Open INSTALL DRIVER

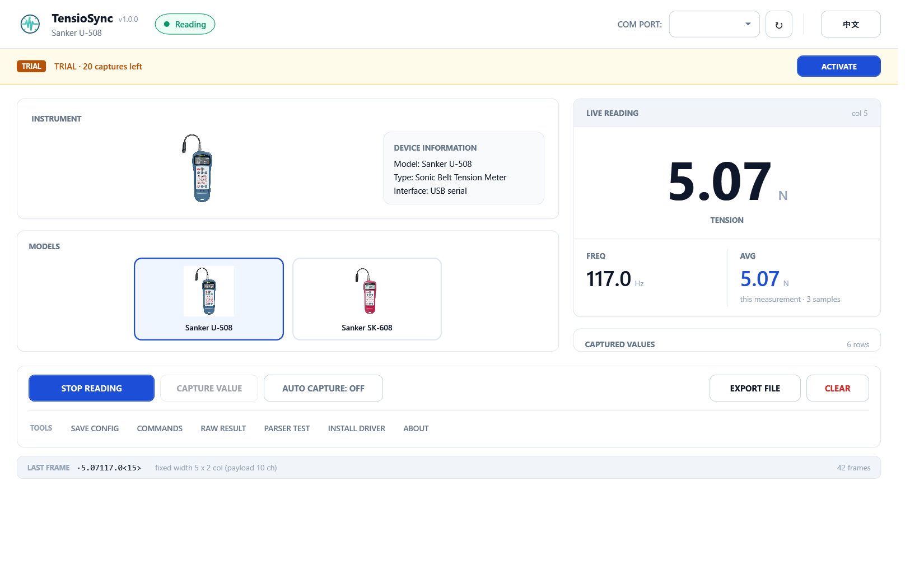pyautogui.click(x=356, y=428)
